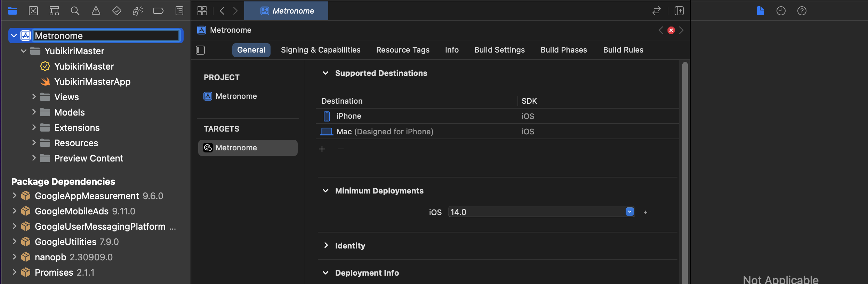Screen dimensions: 868x284
Task: Add another minimum deployment platform
Action: pos(645,212)
